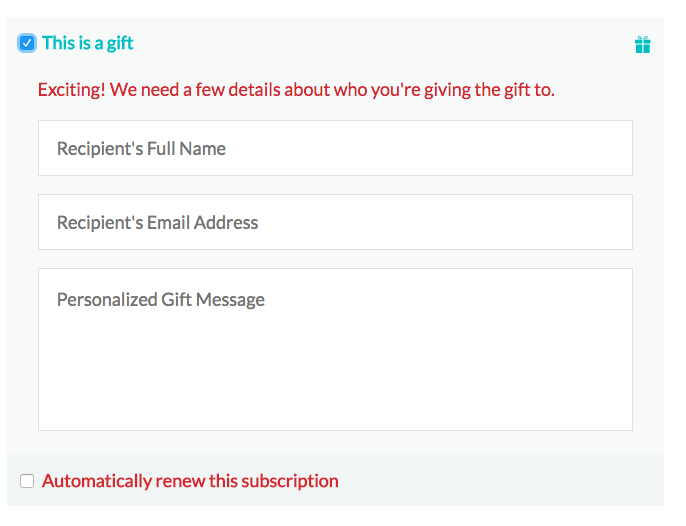Image resolution: width=686 pixels, height=526 pixels.
Task: Uncheck the This is a gift checkbox
Action: [x=27, y=43]
